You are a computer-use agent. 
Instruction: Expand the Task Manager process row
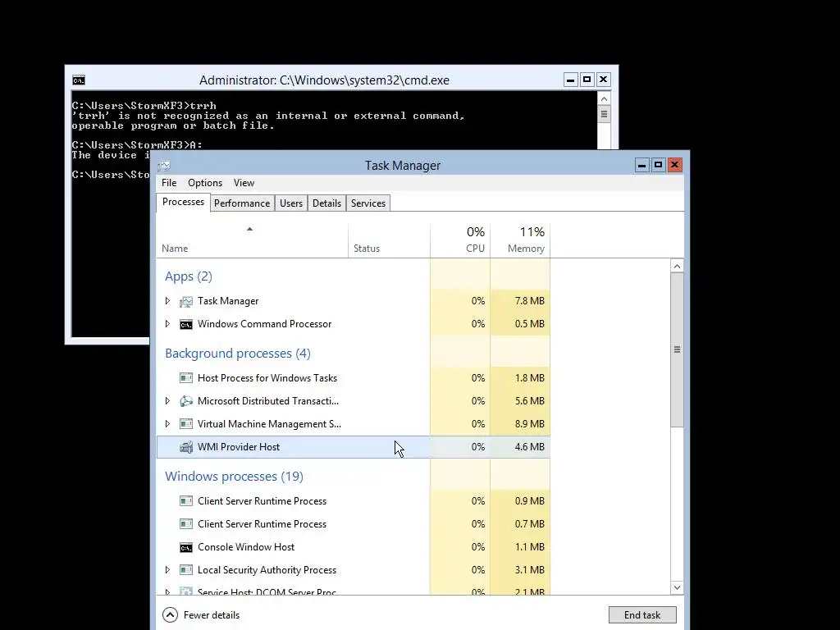pyautogui.click(x=167, y=301)
